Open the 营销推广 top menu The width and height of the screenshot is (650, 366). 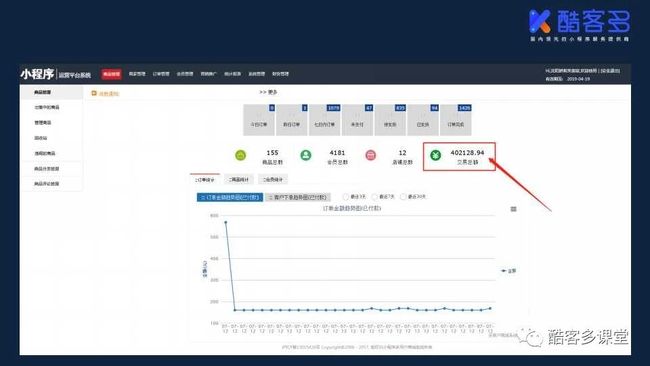[209, 74]
